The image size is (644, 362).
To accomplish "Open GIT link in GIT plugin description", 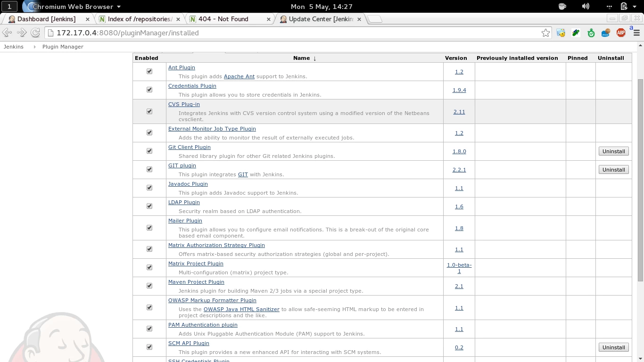I will [243, 174].
